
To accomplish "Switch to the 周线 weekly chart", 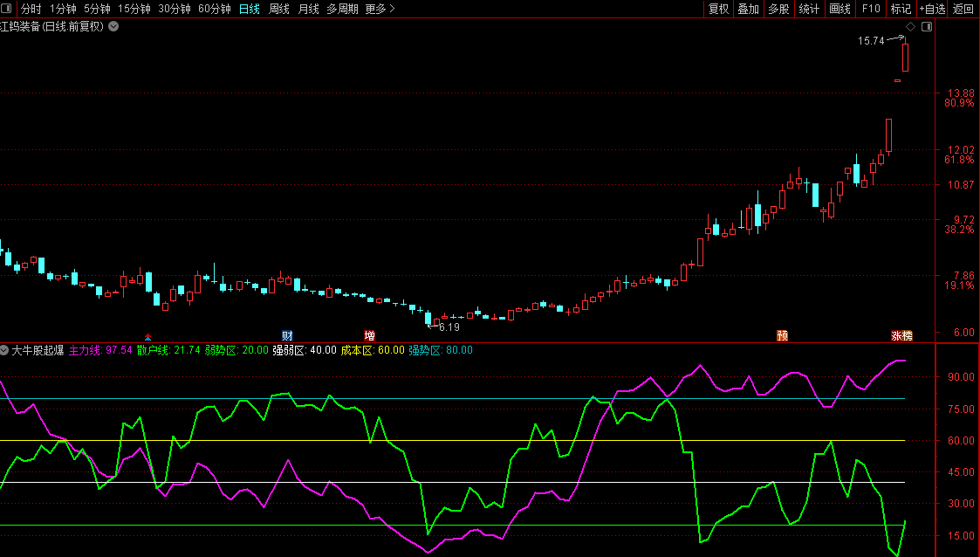I will [x=278, y=9].
